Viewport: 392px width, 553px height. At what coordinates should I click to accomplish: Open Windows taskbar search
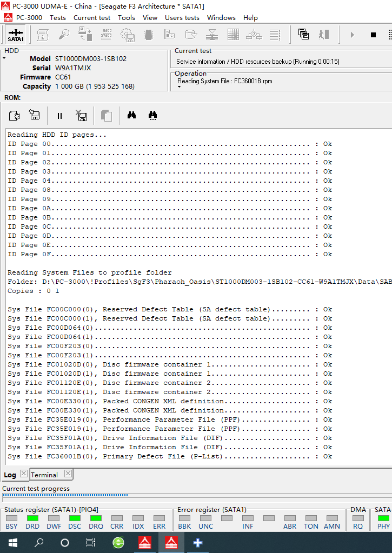[x=39, y=542]
